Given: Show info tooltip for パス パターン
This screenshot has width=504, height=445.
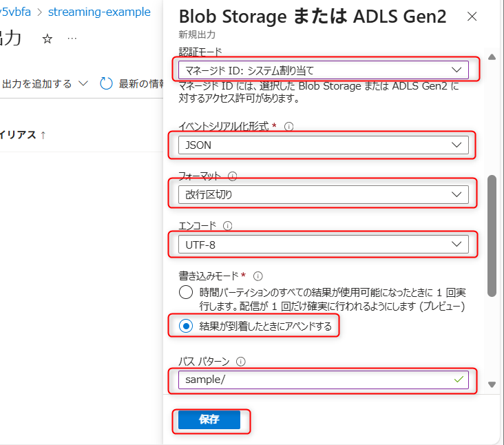Looking at the screenshot, I should (x=240, y=362).
